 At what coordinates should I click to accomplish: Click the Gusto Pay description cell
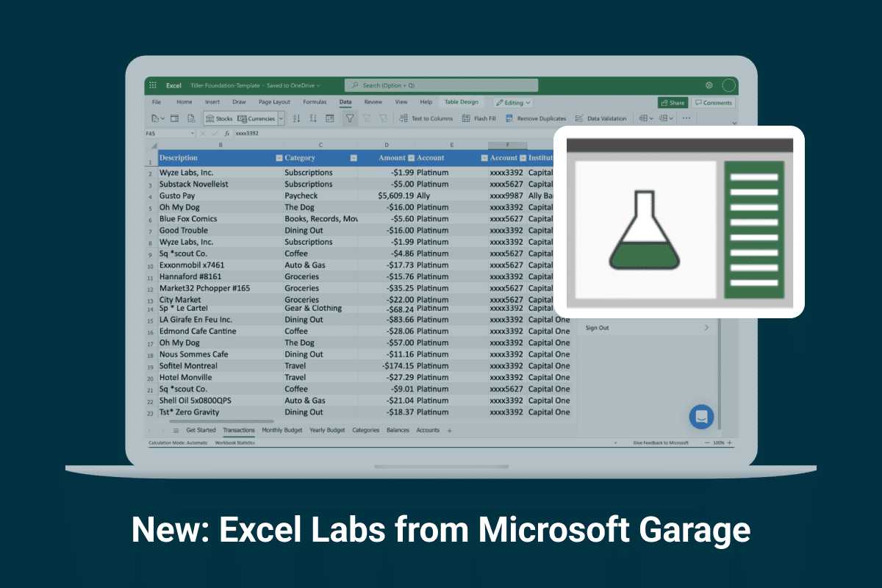[x=220, y=196]
